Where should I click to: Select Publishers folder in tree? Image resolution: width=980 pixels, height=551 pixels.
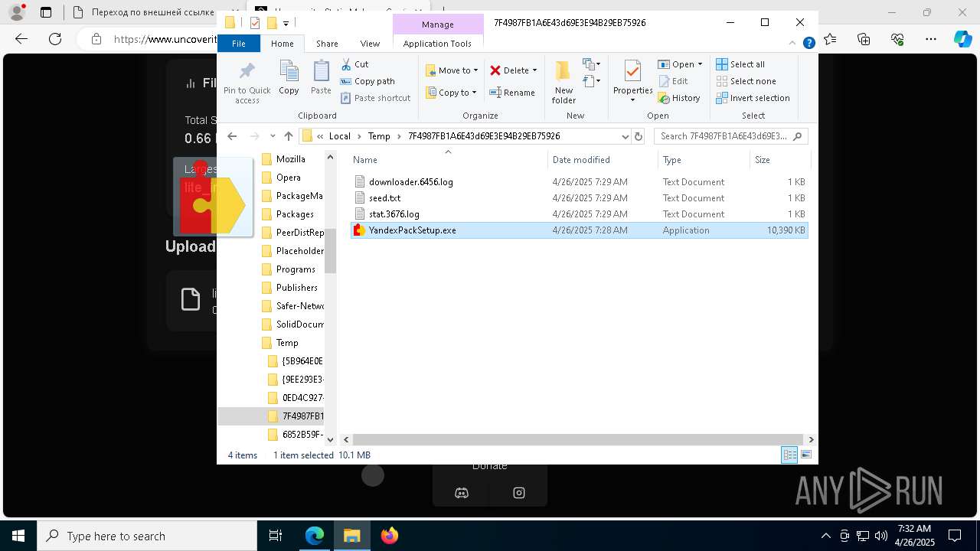click(296, 288)
